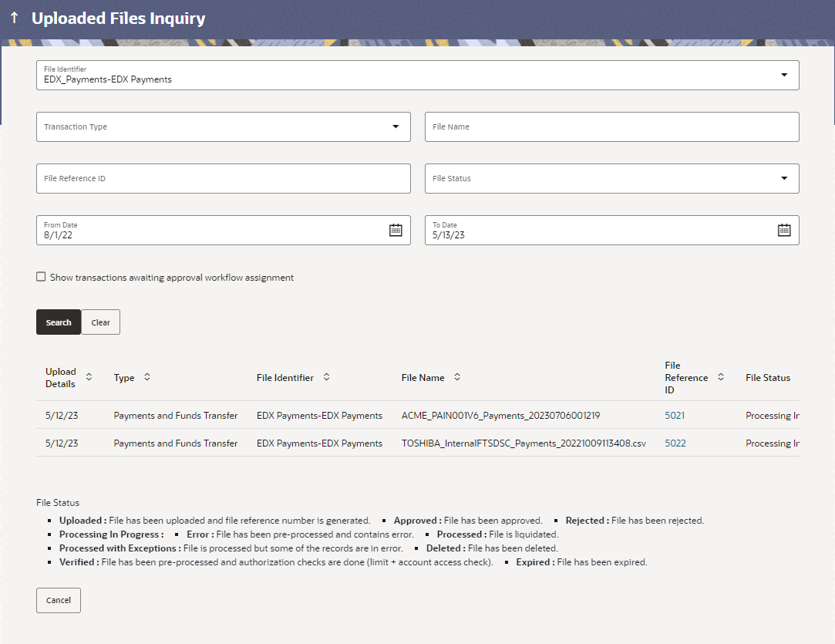Click EDX Payments-EDX Payments in TOSHIBA row
This screenshot has height=644, width=835.
pyautogui.click(x=319, y=443)
